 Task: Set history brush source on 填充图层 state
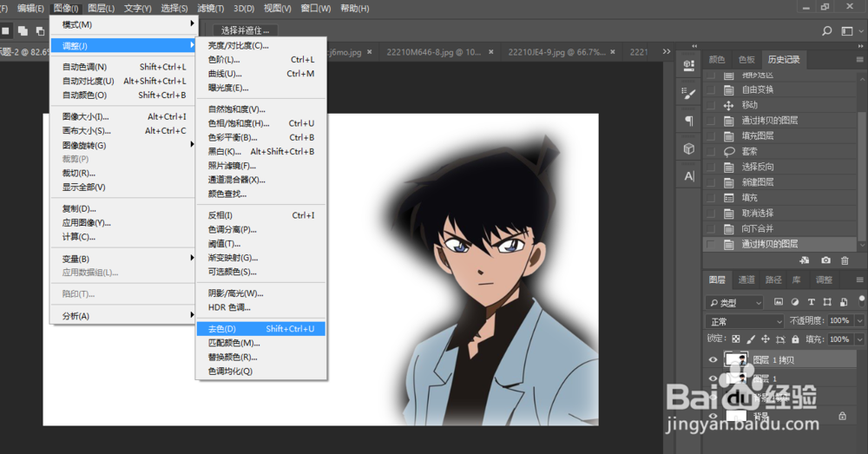(x=712, y=135)
